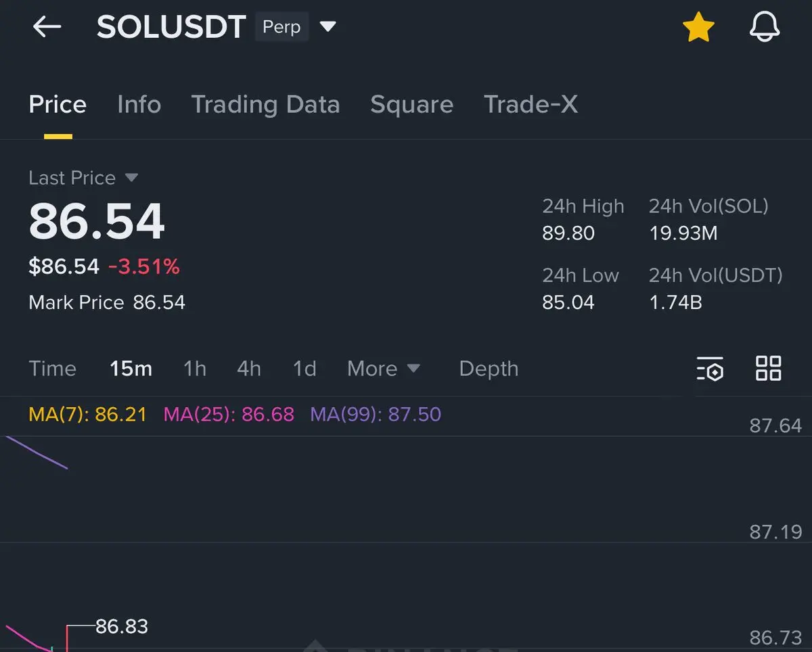812x652 pixels.
Task: Open the Trading Data tab
Action: 265,105
